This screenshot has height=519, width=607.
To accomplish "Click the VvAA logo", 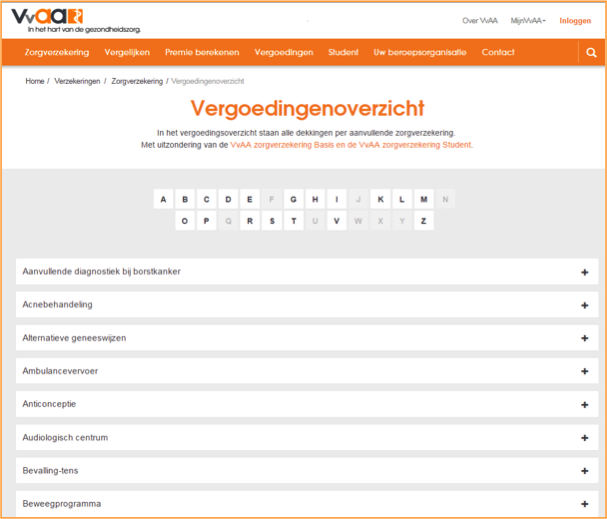I will (76, 21).
